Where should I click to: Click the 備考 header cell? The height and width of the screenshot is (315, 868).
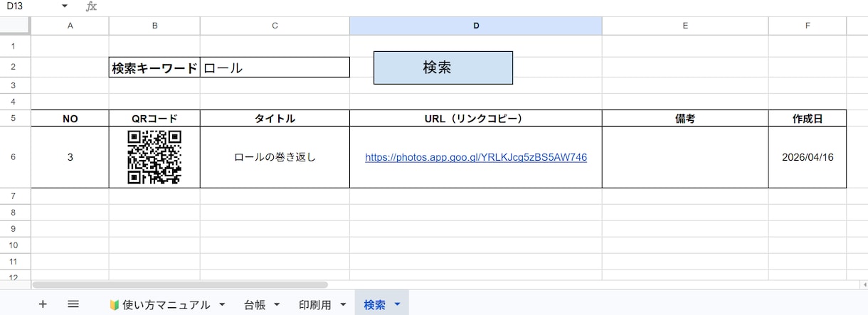point(685,119)
